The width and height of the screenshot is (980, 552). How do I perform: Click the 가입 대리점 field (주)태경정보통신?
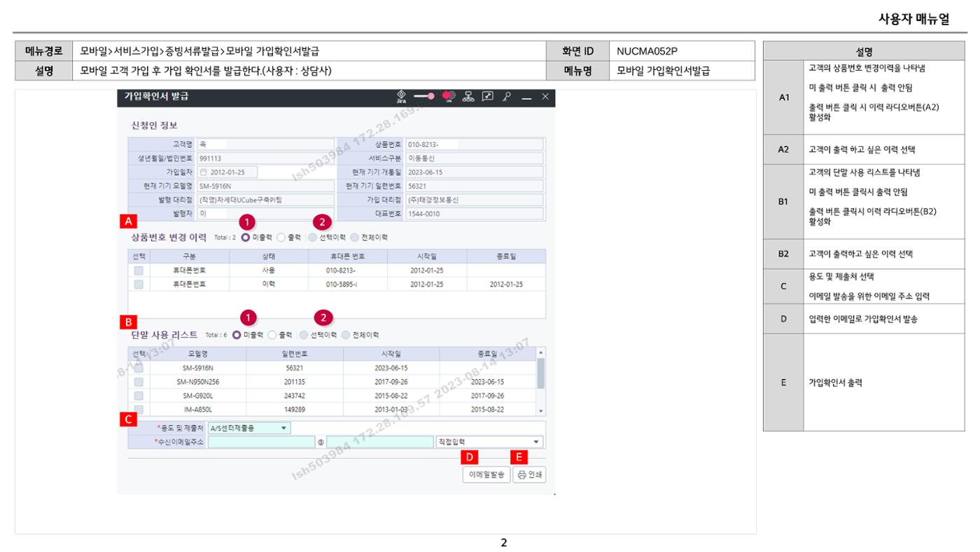point(475,200)
